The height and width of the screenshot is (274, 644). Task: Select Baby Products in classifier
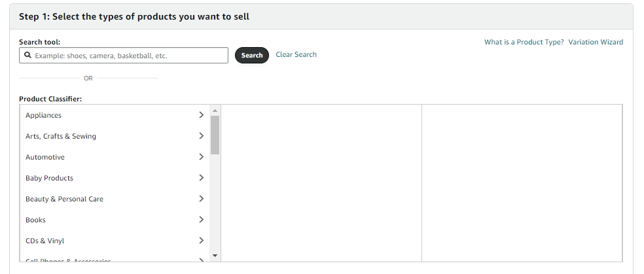49,178
